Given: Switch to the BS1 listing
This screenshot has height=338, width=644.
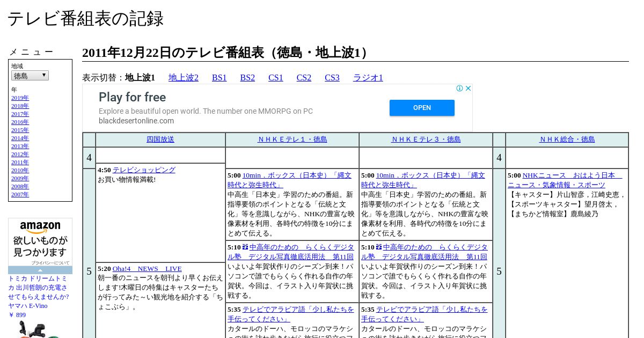Looking at the screenshot, I should point(219,78).
